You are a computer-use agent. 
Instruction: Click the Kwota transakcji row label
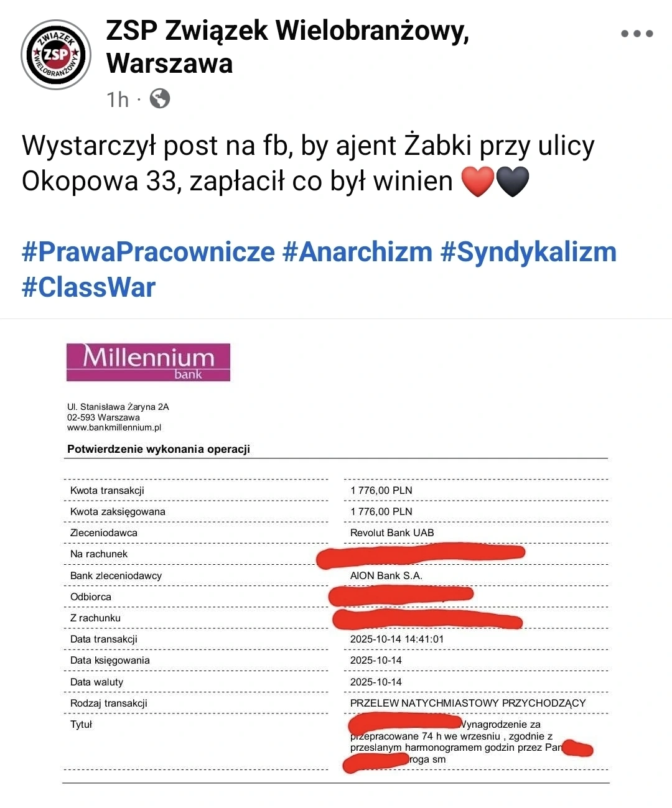pos(107,490)
